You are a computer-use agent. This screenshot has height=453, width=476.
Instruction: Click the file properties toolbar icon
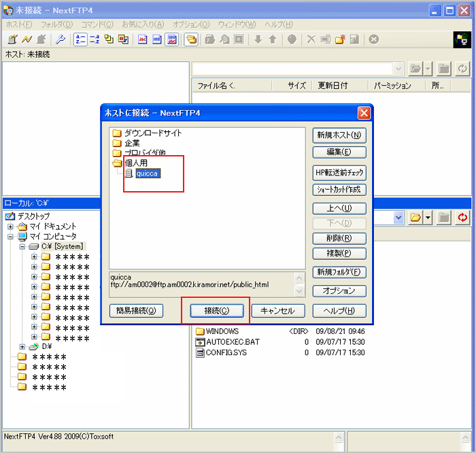click(354, 39)
